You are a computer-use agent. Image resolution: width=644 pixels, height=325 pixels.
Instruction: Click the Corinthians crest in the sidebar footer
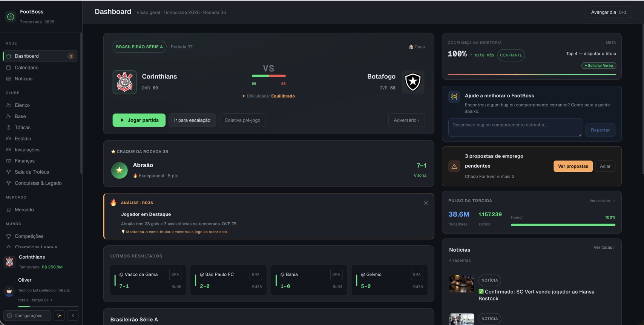tap(9, 262)
